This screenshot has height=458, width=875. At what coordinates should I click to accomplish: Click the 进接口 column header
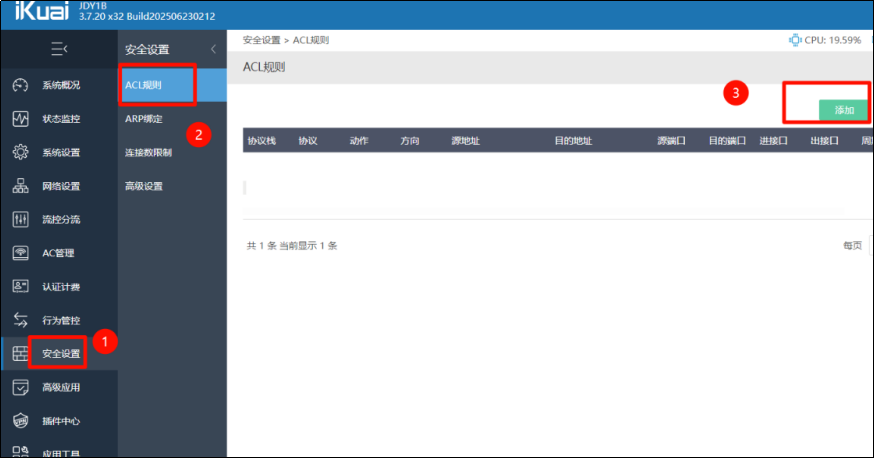tap(773, 141)
